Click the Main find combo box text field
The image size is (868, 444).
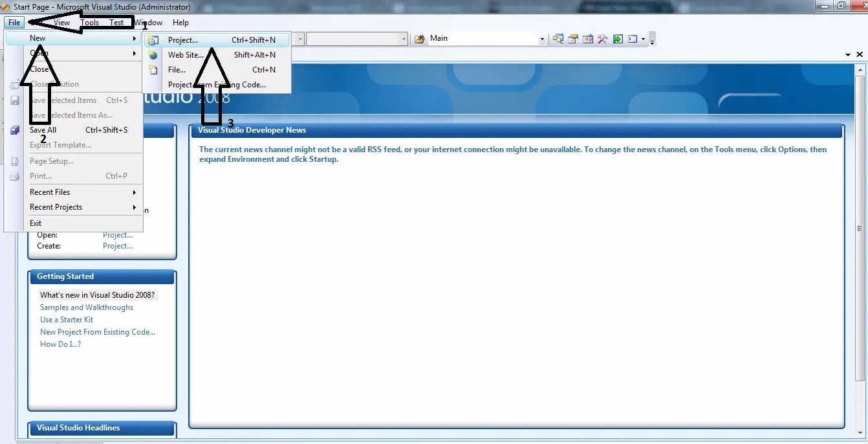[483, 39]
